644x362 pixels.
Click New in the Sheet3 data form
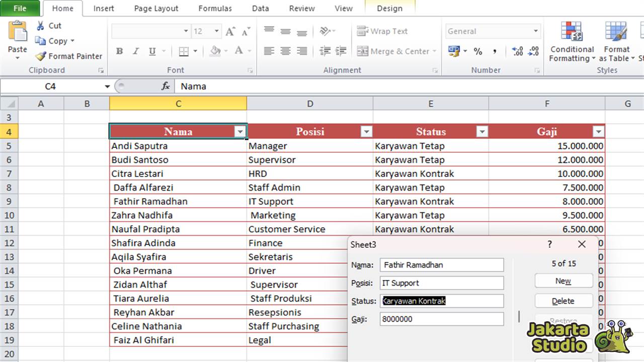coord(563,281)
